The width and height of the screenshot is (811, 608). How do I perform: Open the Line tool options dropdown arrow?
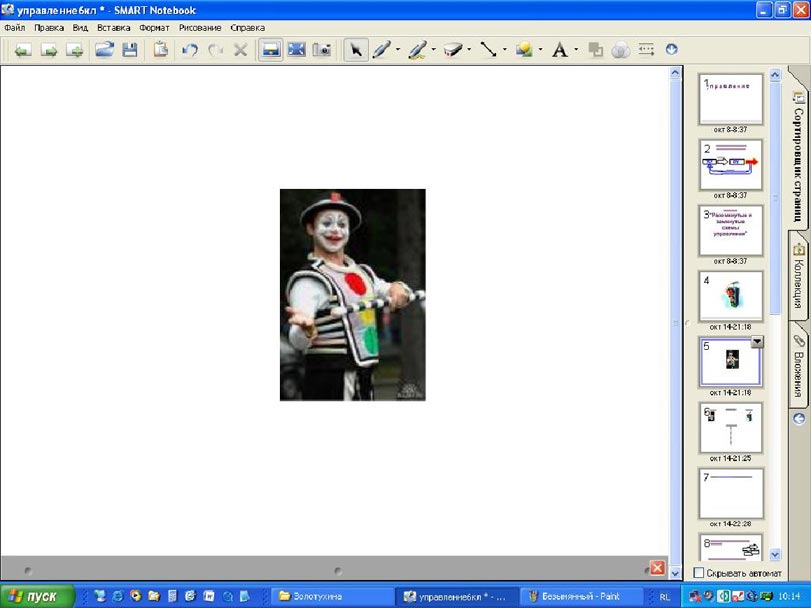tap(504, 50)
